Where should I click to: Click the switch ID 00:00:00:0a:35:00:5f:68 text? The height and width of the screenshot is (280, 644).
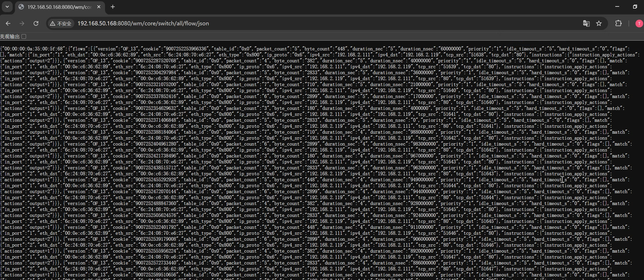point(33,49)
